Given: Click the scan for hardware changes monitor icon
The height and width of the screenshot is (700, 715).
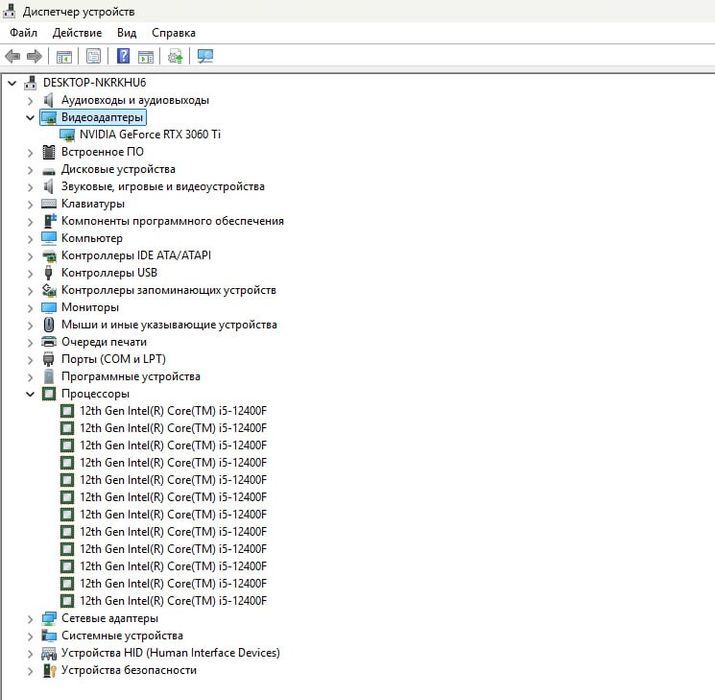Looking at the screenshot, I should pos(205,56).
